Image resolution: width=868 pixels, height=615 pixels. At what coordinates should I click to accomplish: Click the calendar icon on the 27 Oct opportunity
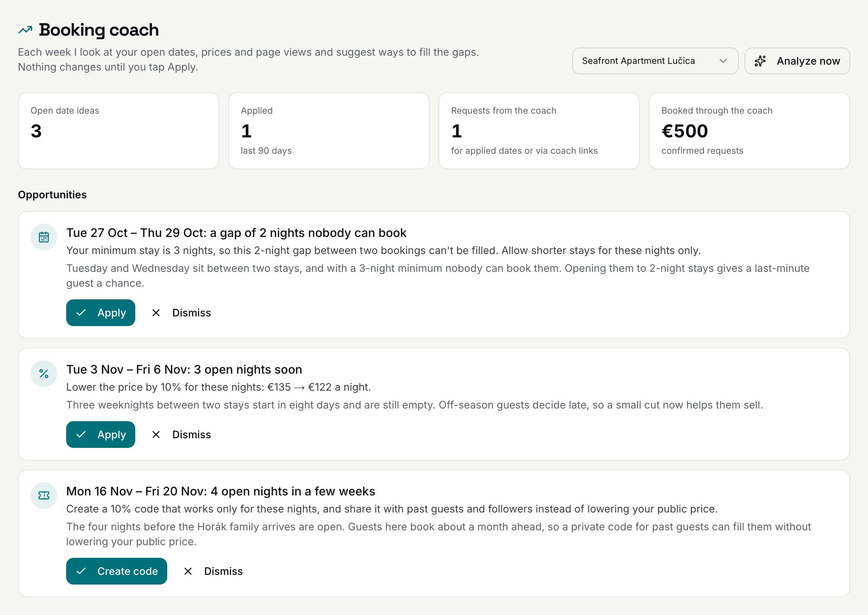click(44, 237)
